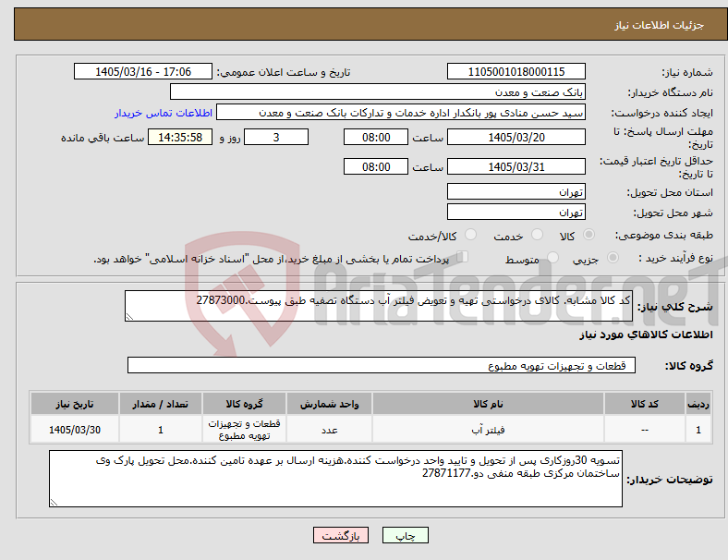Click the تاریخ نیاز column header
Screen dimensions: 728x560
(75, 404)
